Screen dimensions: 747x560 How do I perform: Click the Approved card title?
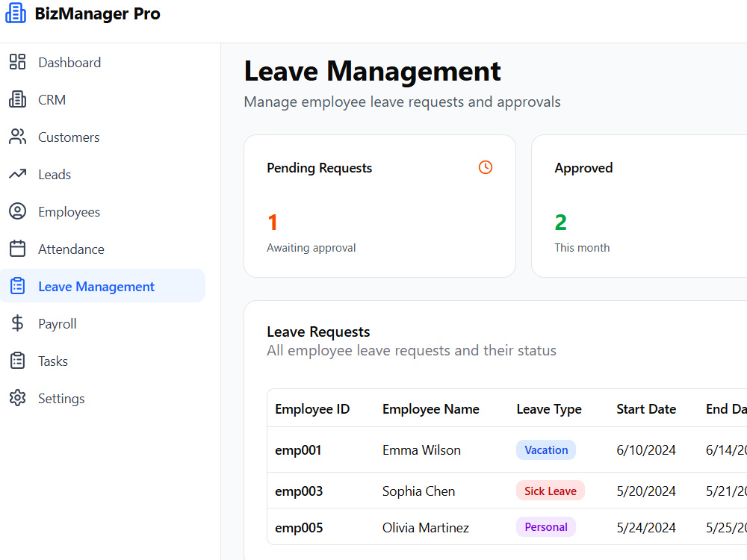pos(583,168)
